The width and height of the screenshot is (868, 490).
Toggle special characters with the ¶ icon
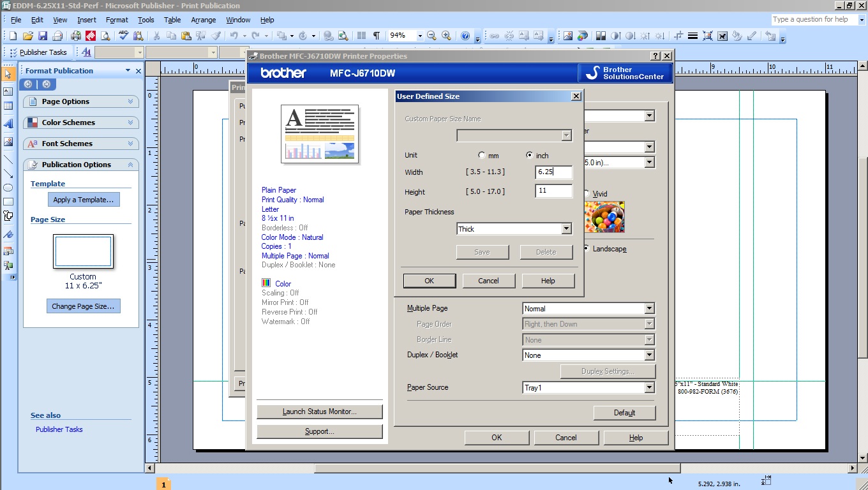(x=375, y=36)
